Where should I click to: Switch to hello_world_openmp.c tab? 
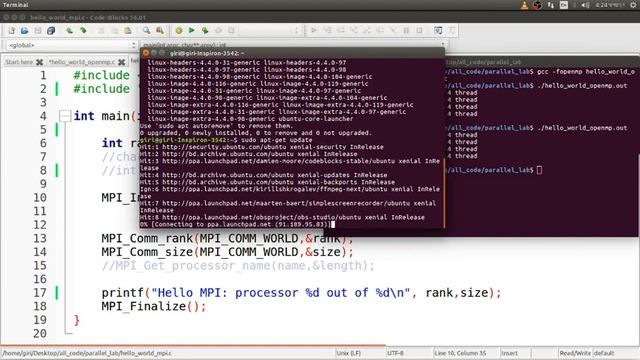click(82, 62)
